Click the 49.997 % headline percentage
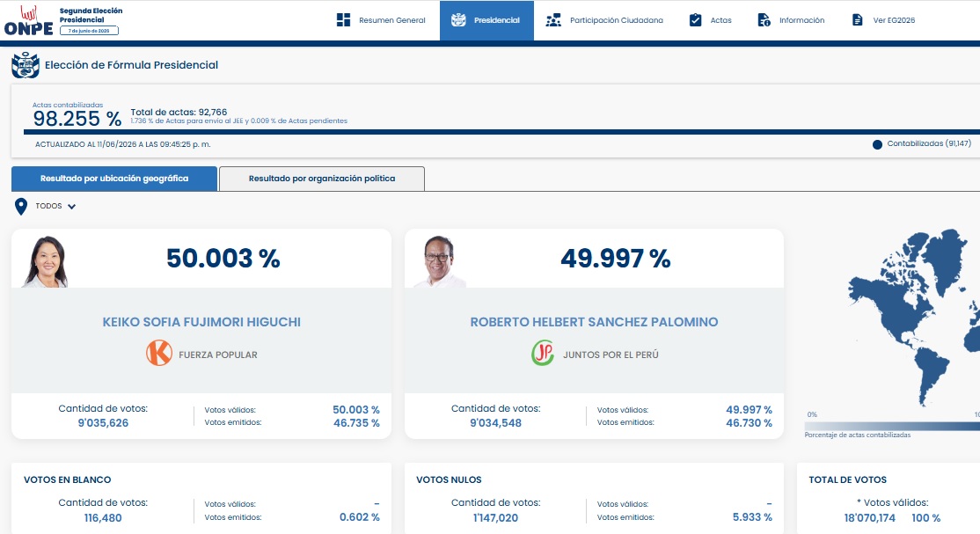The image size is (980, 534). click(x=616, y=259)
